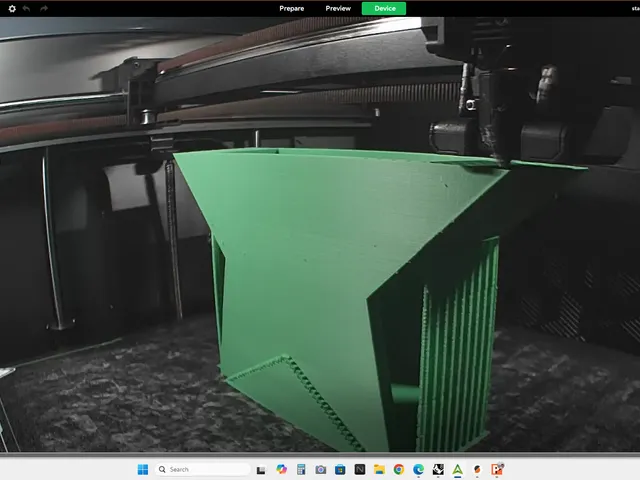Switch to the Prepare tab
This screenshot has width=640, height=480.
[291, 9]
